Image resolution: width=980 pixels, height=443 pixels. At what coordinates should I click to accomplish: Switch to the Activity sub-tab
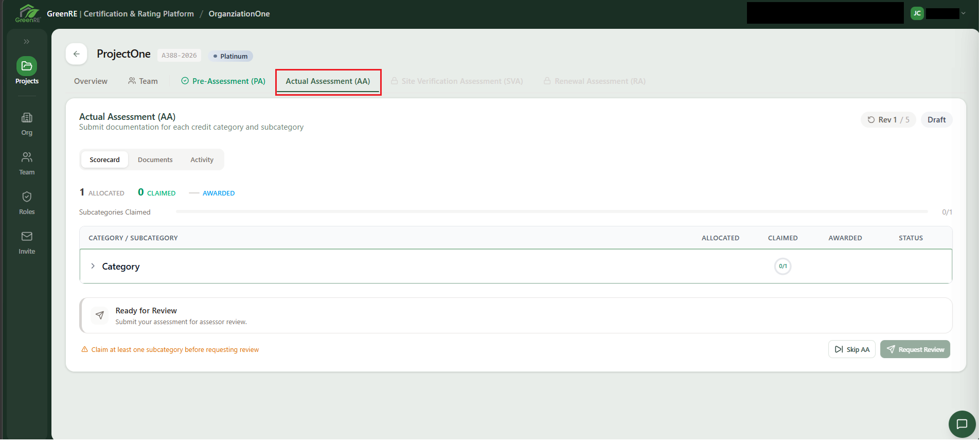tap(202, 160)
